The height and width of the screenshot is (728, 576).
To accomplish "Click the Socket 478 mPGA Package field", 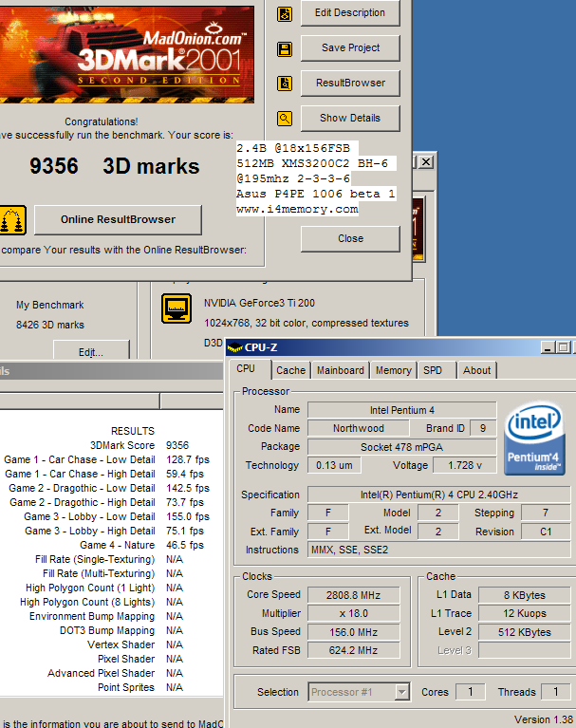I will (x=402, y=447).
